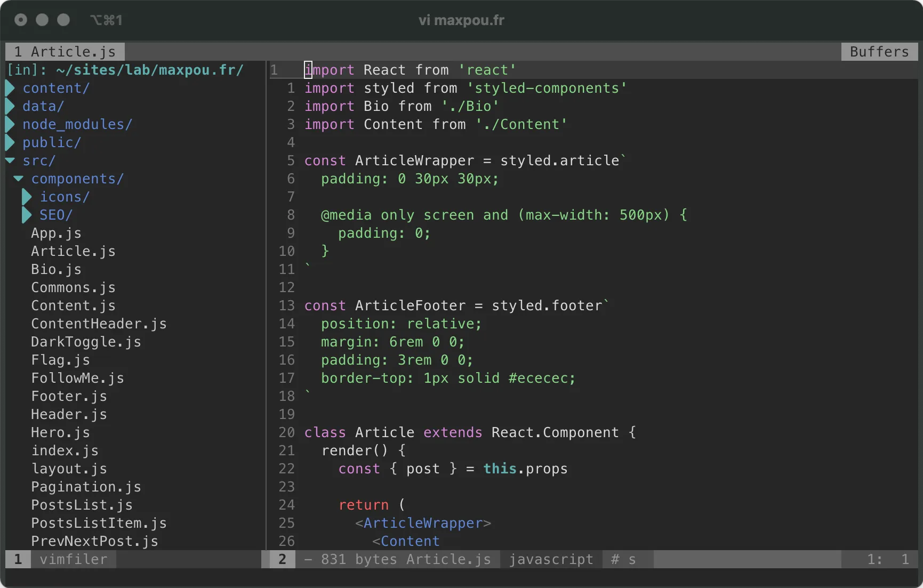Click the <Content JSX tag on line 26
The image size is (923, 588).
coord(406,541)
